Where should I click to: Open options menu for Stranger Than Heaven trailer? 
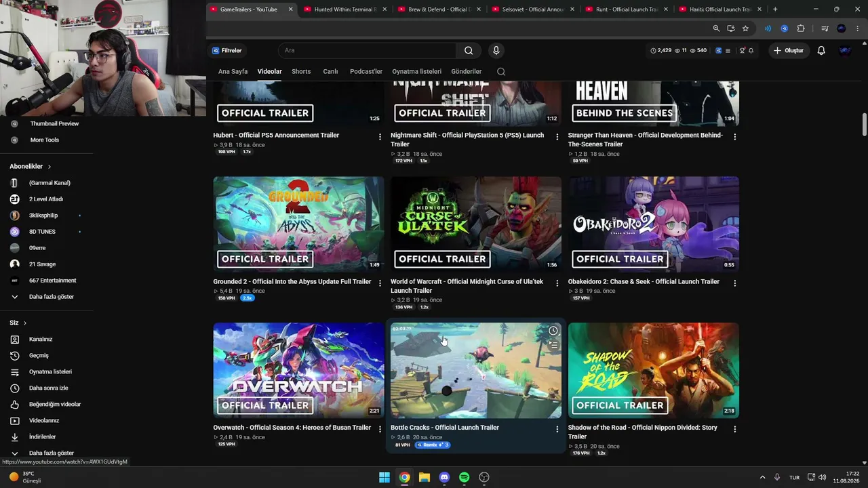[x=735, y=137]
